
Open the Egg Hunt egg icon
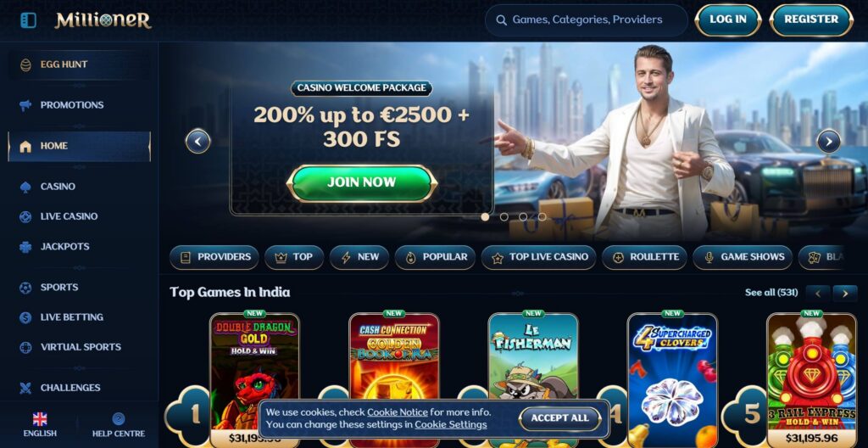point(25,64)
